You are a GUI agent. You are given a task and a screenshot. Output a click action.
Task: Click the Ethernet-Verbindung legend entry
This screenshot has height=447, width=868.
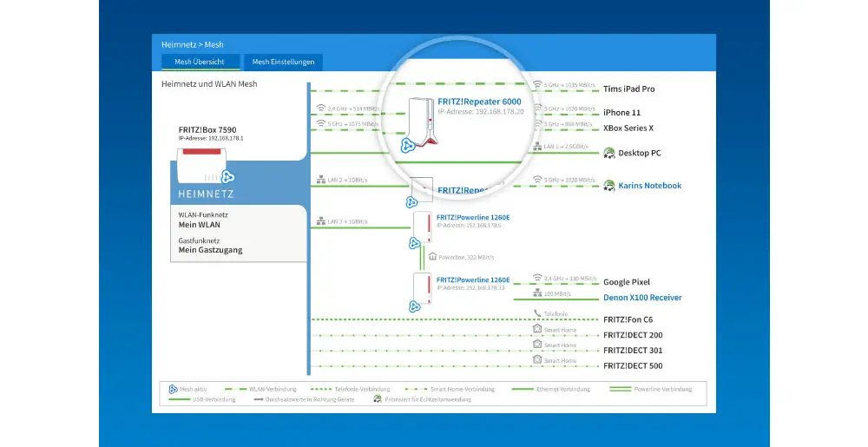tap(551, 389)
